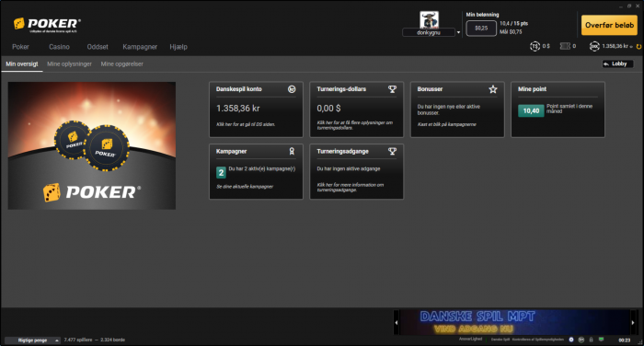Click the '7.477 spillere' player count text
This screenshot has width=644, height=346.
tap(78, 340)
